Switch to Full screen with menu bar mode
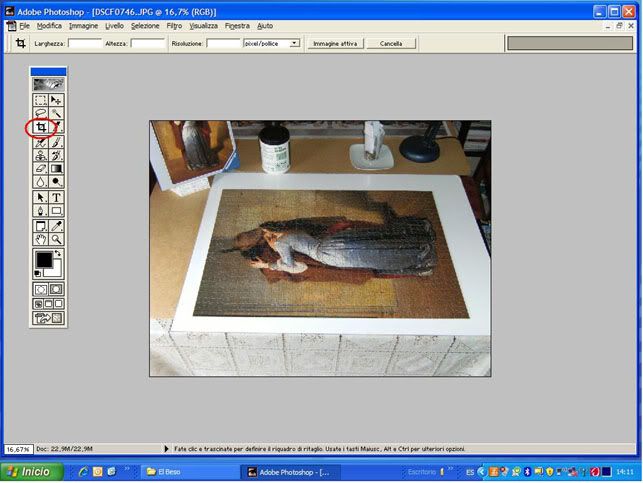Viewport: 643px width, 483px height. (x=48, y=304)
